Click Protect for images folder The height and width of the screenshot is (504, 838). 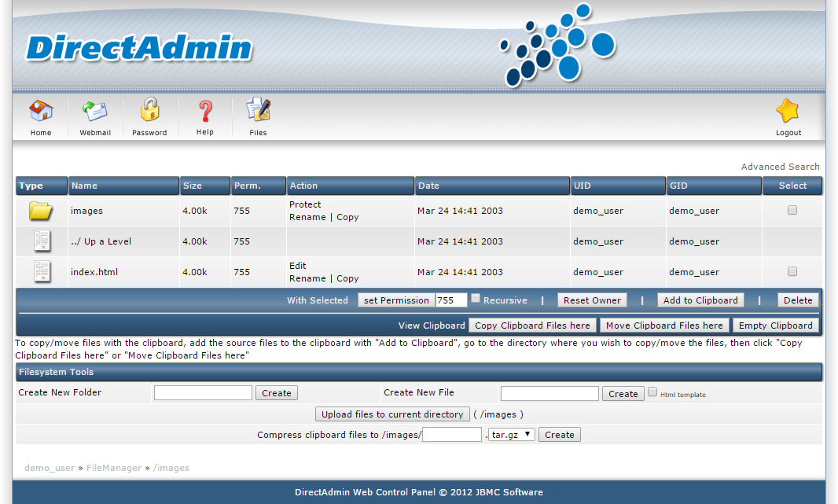(x=305, y=204)
